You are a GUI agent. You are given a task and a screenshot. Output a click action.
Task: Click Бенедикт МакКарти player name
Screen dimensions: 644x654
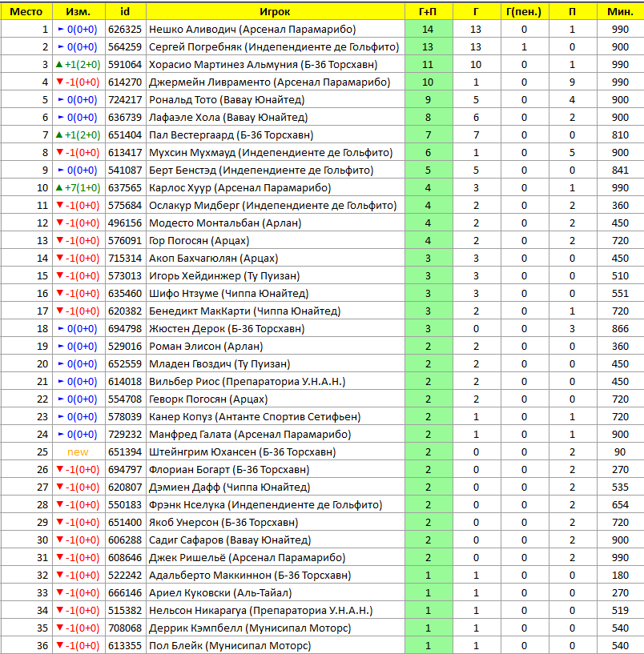[x=245, y=311]
